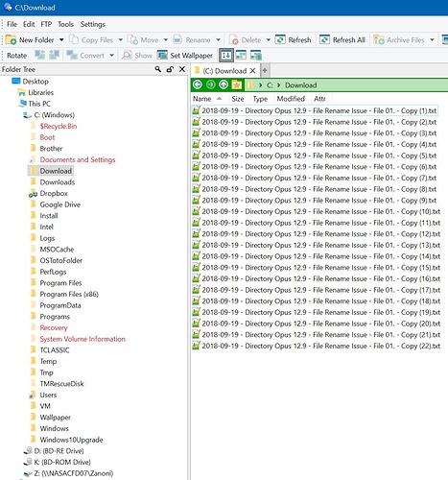Select the Program Files (x86) folder
Screen dimensions: 448x480
(69, 294)
